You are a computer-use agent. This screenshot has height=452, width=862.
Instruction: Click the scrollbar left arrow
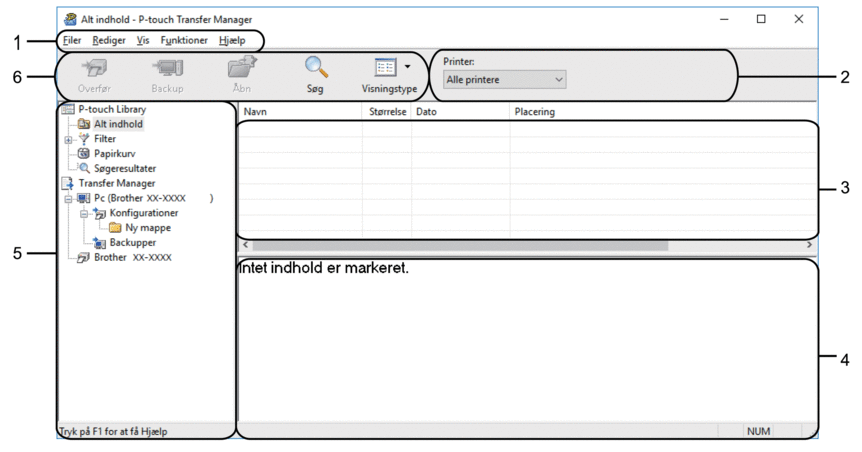[245, 245]
